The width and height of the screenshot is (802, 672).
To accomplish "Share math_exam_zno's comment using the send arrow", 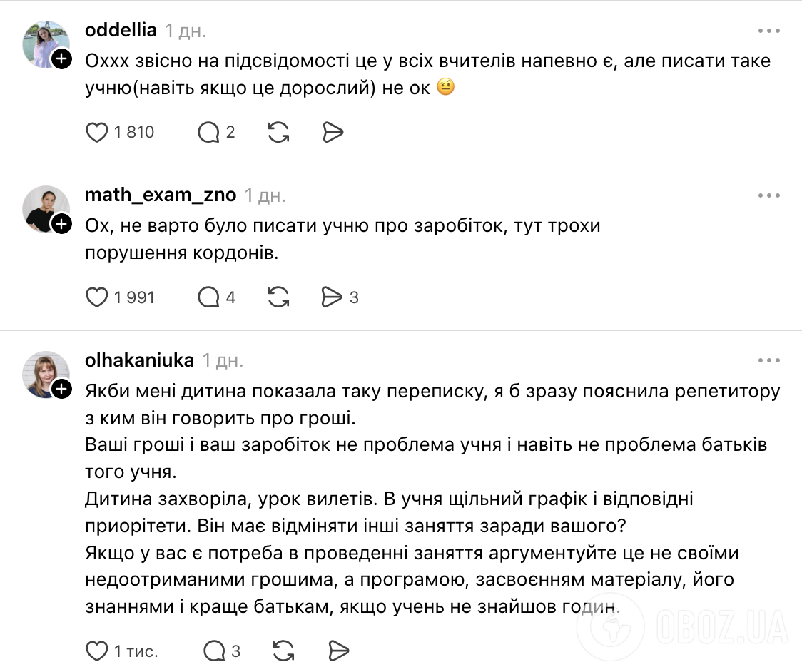I will click(330, 297).
